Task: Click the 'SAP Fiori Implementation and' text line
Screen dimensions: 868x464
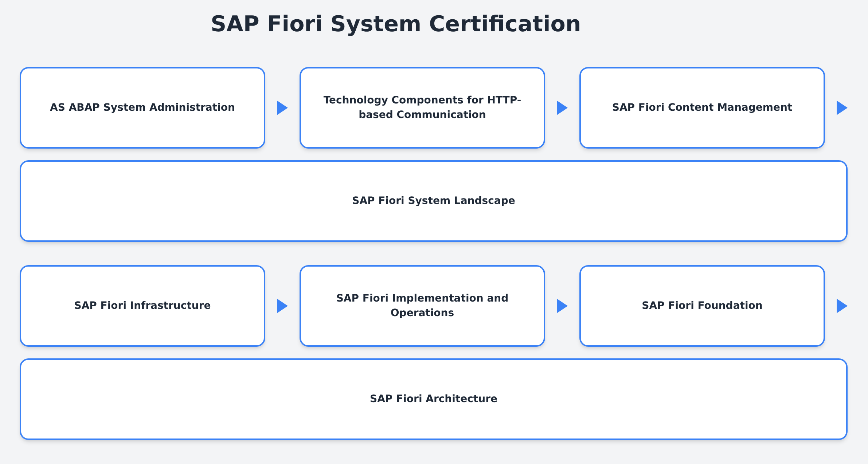Action: 422,298
